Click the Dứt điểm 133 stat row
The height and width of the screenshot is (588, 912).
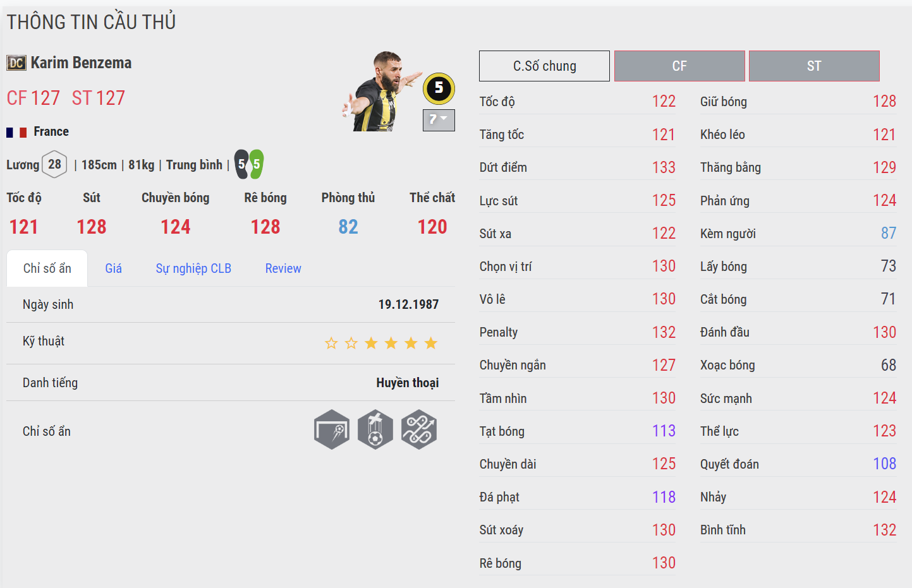pos(577,167)
